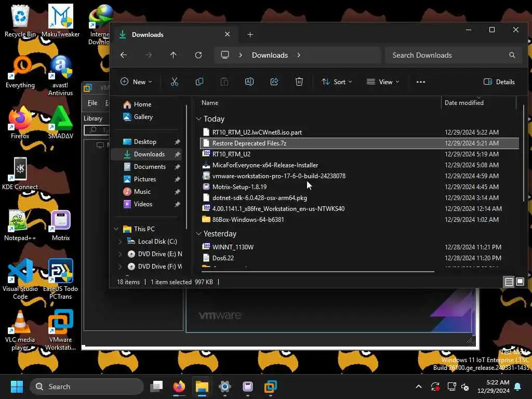This screenshot has height=399, width=532.
Task: Expand DVD Drive (E:) tree node
Action: tap(120, 254)
